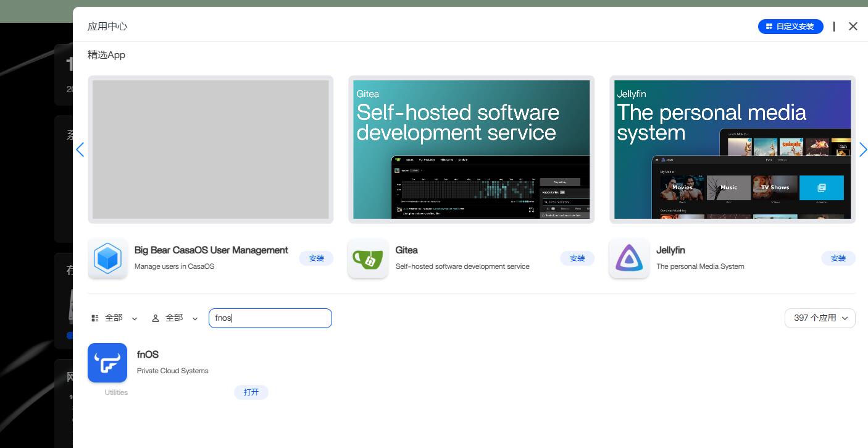Close the 应用中心 app center dialog
The image size is (868, 448).
click(x=853, y=27)
